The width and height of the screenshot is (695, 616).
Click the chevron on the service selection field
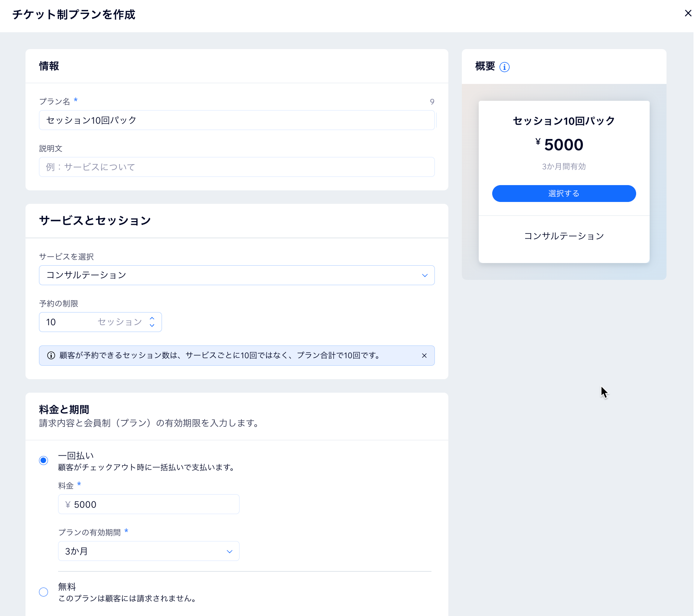tap(425, 275)
